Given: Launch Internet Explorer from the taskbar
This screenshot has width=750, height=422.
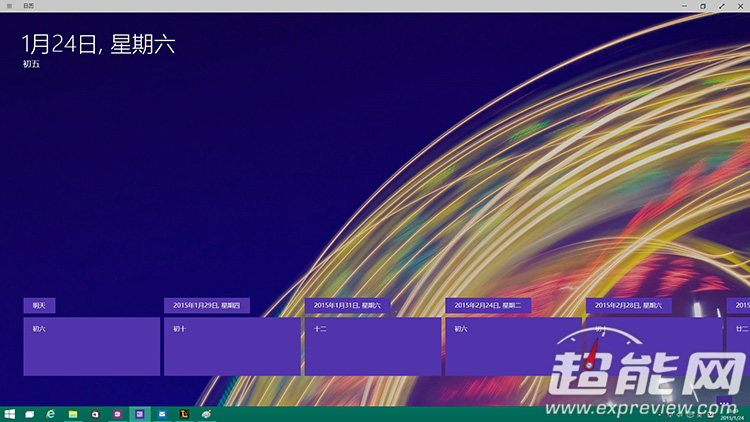Looking at the screenshot, I should point(51,414).
